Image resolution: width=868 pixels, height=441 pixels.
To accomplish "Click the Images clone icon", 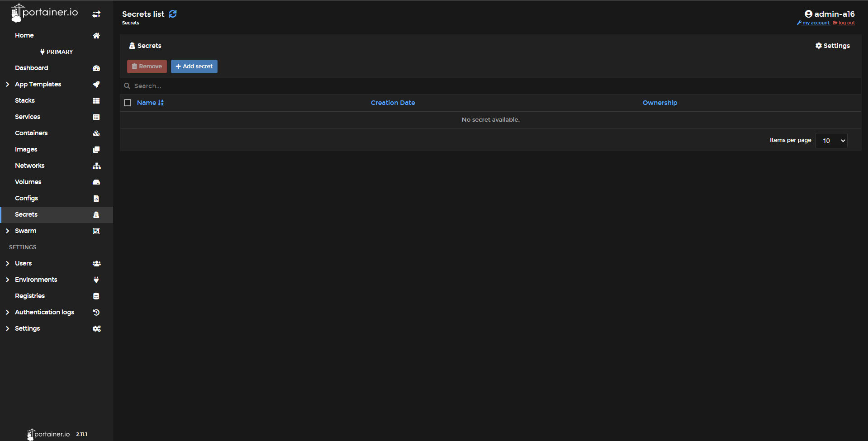I will pos(96,150).
